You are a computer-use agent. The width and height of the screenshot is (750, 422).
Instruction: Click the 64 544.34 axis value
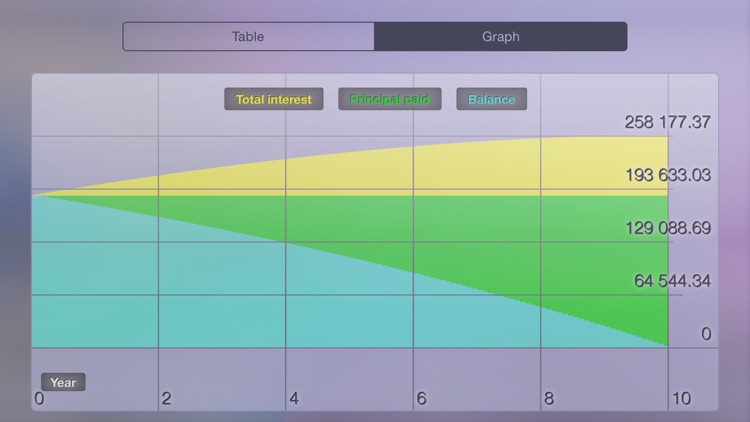pos(672,281)
